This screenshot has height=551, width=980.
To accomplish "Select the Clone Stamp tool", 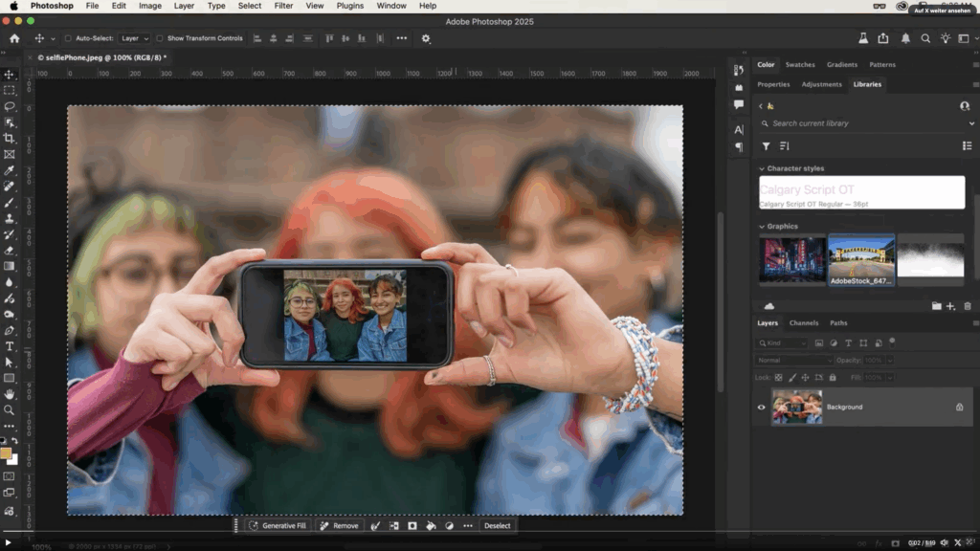I will [10, 218].
